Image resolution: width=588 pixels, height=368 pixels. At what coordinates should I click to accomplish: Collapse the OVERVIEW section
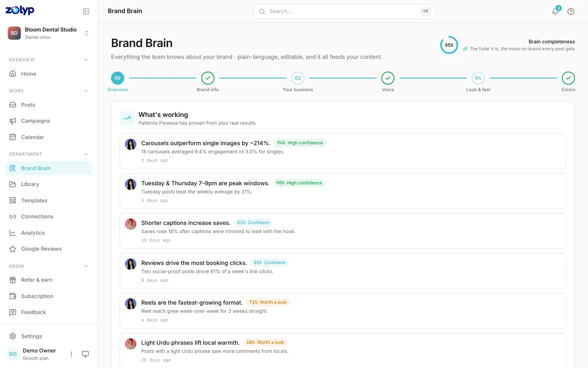click(x=86, y=60)
